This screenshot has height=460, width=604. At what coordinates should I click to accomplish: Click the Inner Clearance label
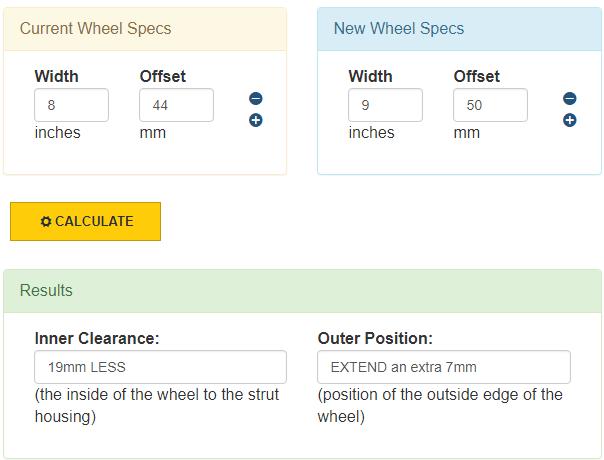pos(97,338)
